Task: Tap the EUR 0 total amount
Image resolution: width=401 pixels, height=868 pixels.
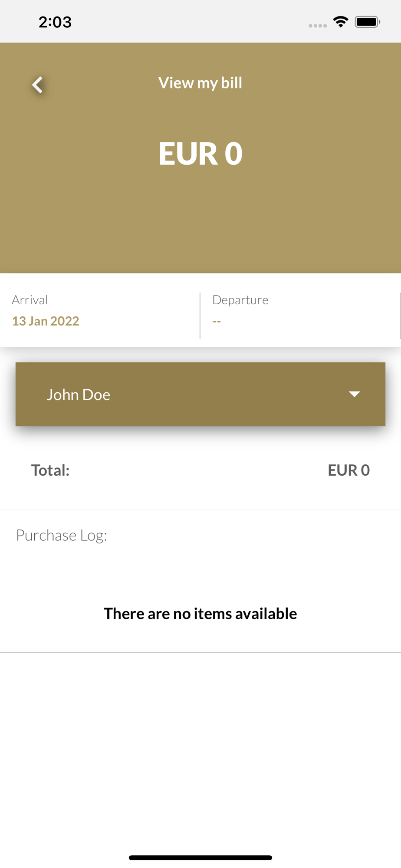Action: [x=349, y=470]
